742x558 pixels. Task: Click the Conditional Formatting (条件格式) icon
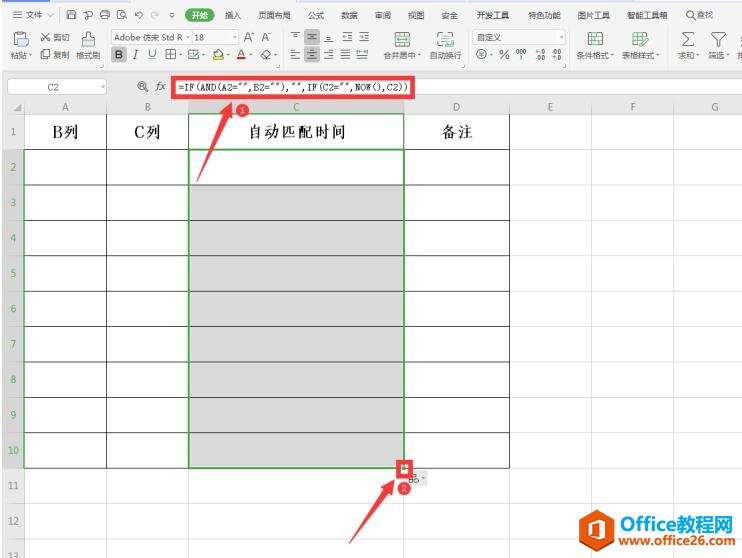click(595, 39)
